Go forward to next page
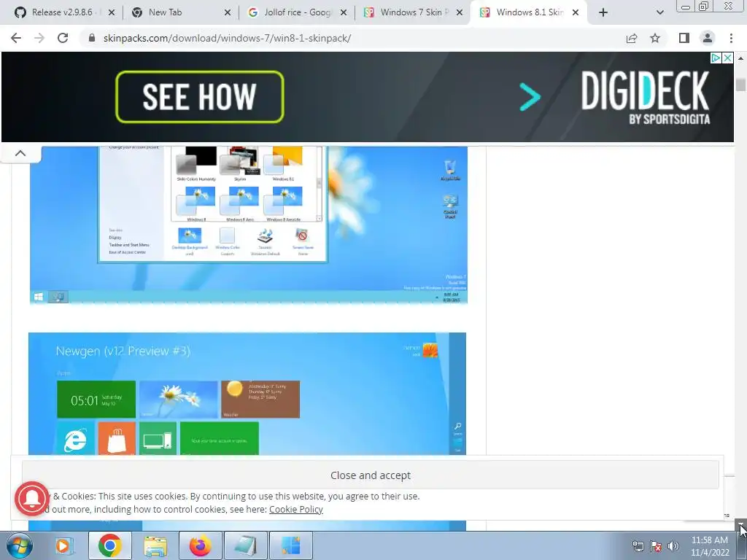 pos(39,38)
